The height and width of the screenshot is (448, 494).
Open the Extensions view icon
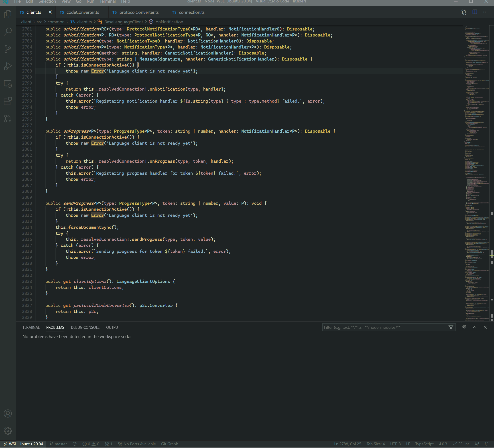pyautogui.click(x=8, y=101)
